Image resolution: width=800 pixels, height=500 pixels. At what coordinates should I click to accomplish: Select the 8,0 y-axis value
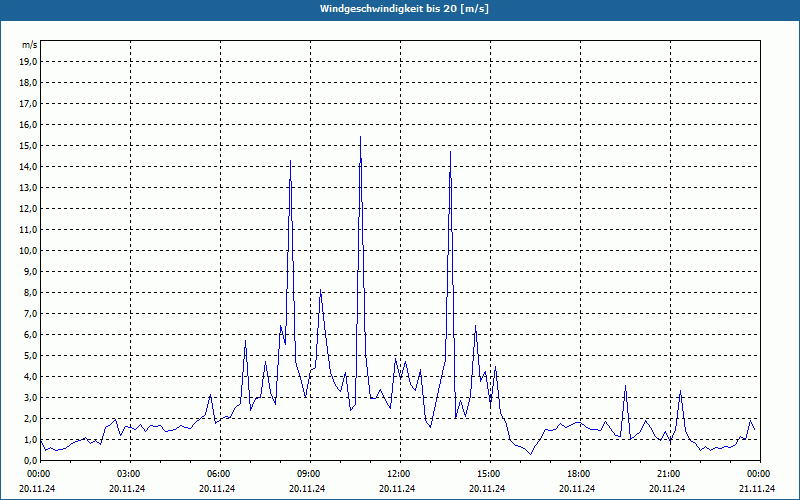pyautogui.click(x=30, y=292)
